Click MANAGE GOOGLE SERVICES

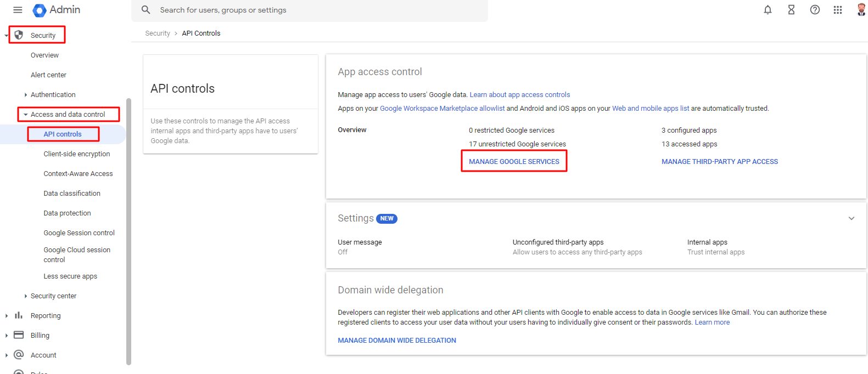point(514,162)
